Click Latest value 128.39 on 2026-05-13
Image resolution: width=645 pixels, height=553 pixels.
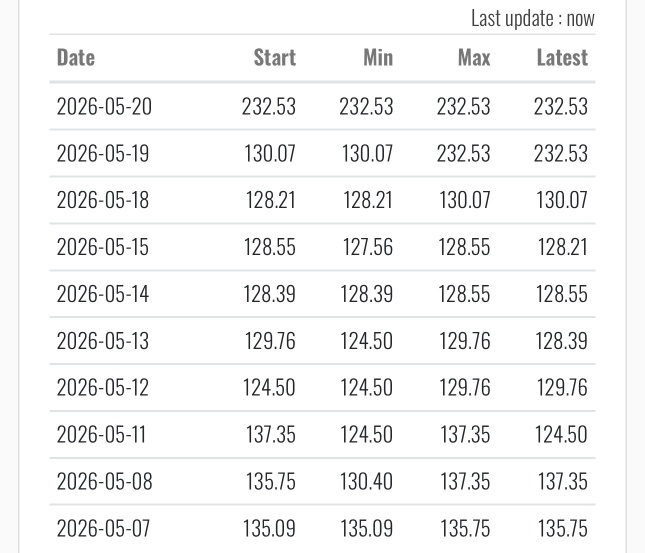[x=561, y=341]
